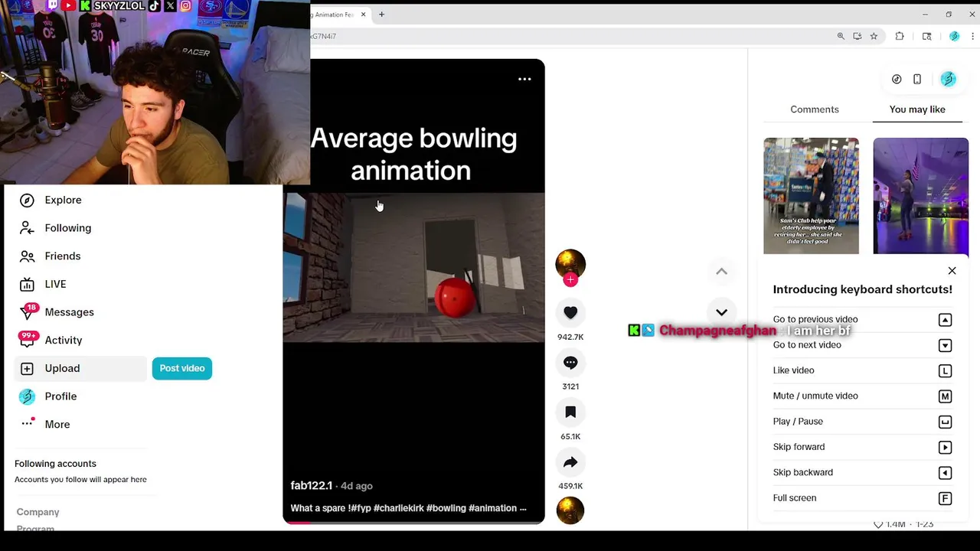Screen dimensions: 980x551
Task: Follow creator with the red plus badge
Action: click(x=570, y=280)
